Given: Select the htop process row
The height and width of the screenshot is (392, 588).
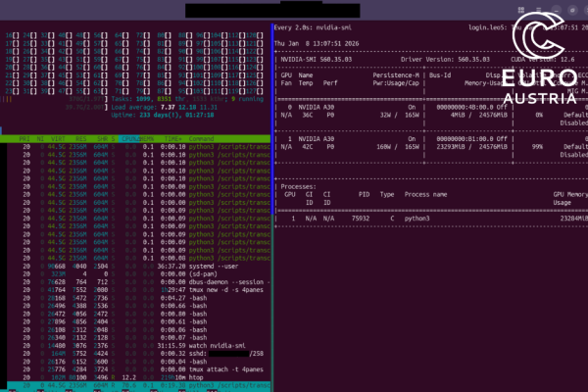Looking at the screenshot, I should 139,377.
